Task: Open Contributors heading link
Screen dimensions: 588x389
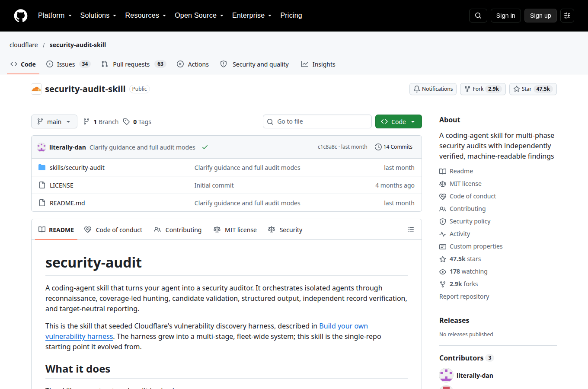Action: pos(467,358)
